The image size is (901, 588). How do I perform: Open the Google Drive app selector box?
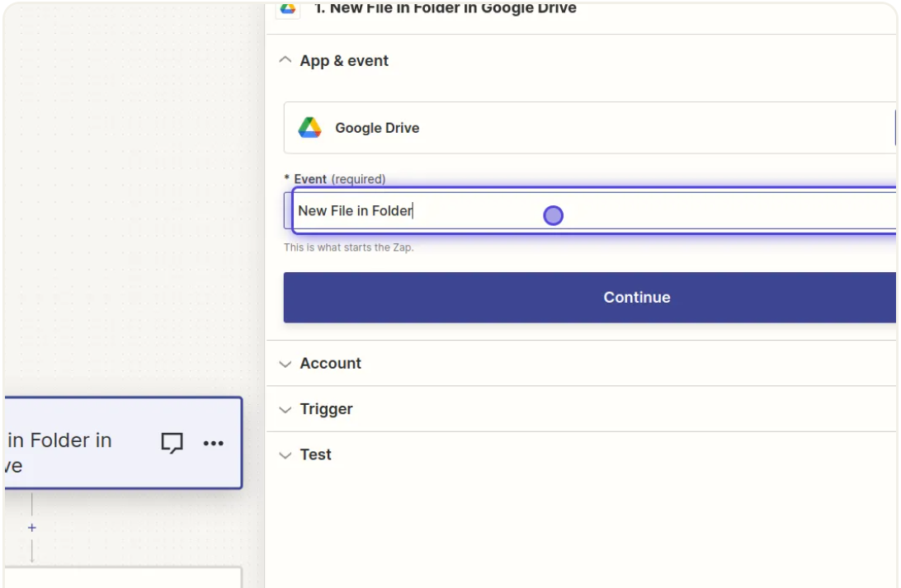pos(589,128)
